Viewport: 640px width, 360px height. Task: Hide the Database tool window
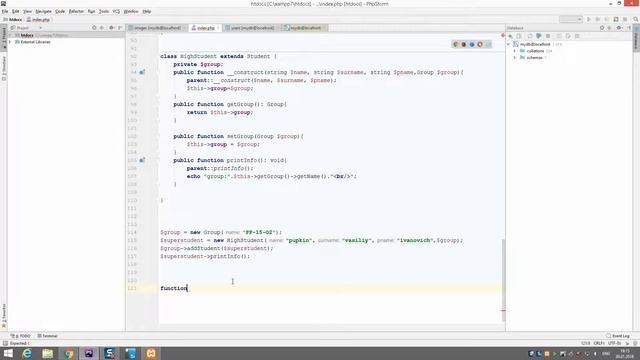[x=629, y=28]
